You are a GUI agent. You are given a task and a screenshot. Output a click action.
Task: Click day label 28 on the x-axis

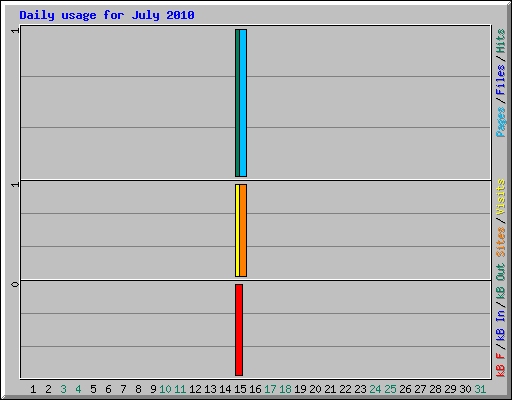click(435, 389)
